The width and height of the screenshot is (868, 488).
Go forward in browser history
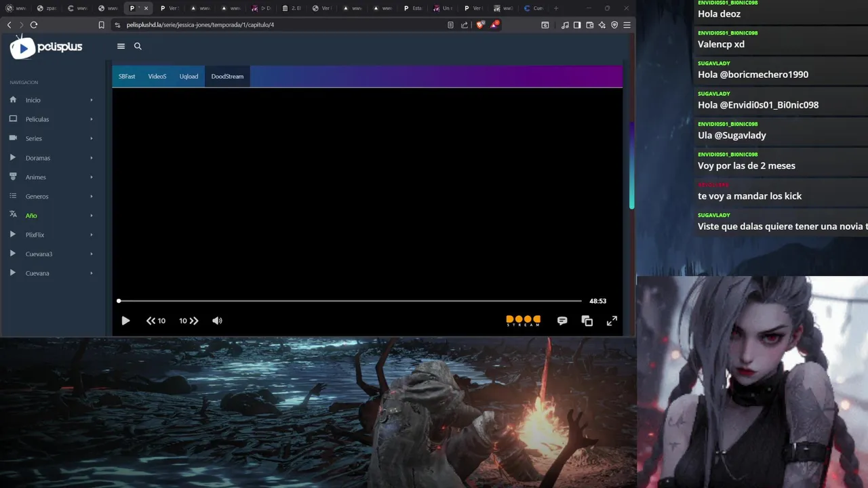(21, 24)
